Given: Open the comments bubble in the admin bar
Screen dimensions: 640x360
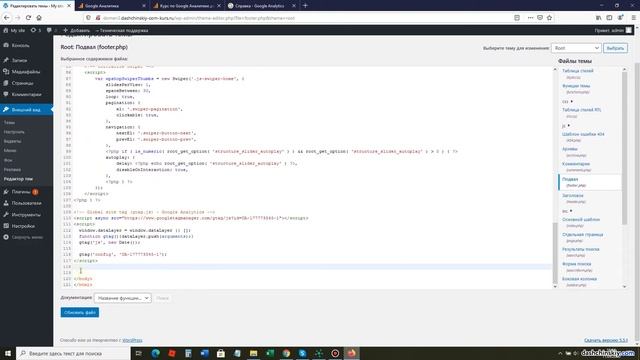Looking at the screenshot, I should coord(51,30).
